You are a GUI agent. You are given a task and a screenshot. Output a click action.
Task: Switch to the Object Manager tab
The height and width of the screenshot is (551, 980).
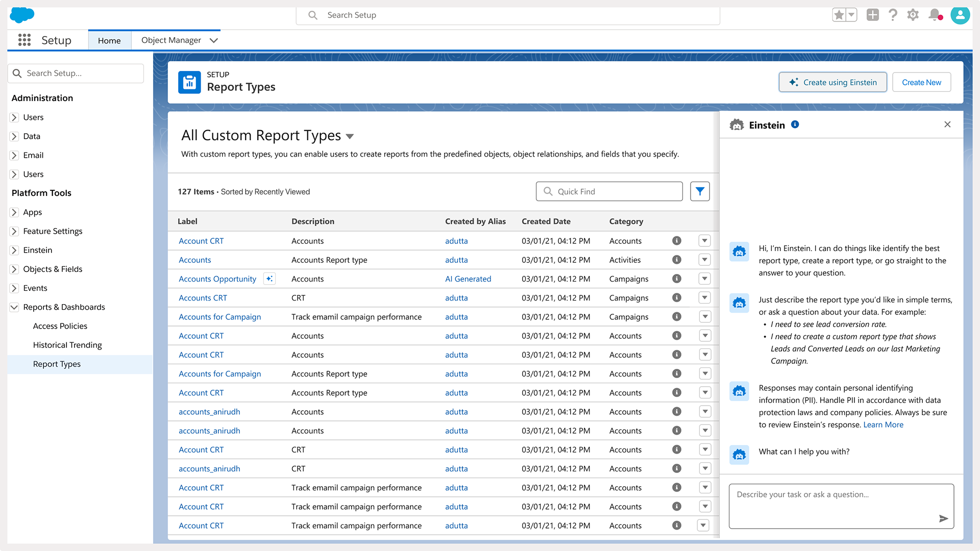pyautogui.click(x=171, y=40)
